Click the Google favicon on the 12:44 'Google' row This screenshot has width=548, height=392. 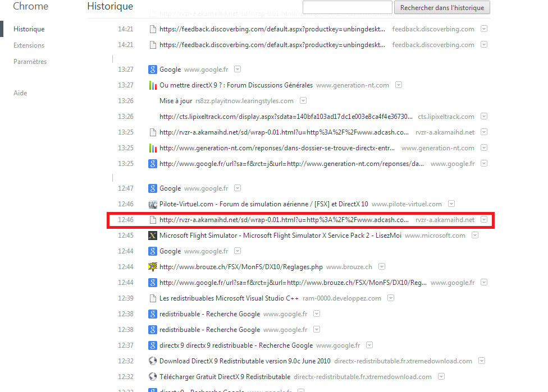pos(152,251)
